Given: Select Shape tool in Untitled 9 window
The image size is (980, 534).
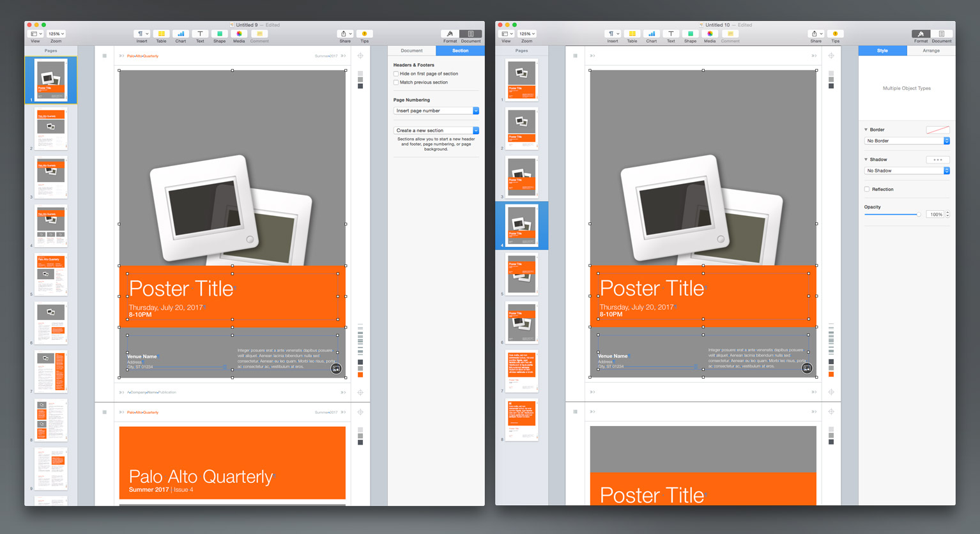Looking at the screenshot, I should (219, 34).
